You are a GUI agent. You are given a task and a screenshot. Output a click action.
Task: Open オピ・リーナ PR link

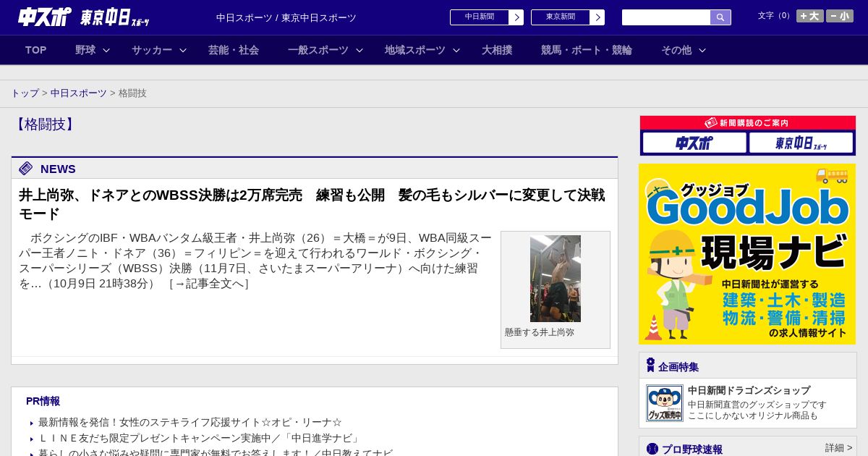tap(190, 422)
